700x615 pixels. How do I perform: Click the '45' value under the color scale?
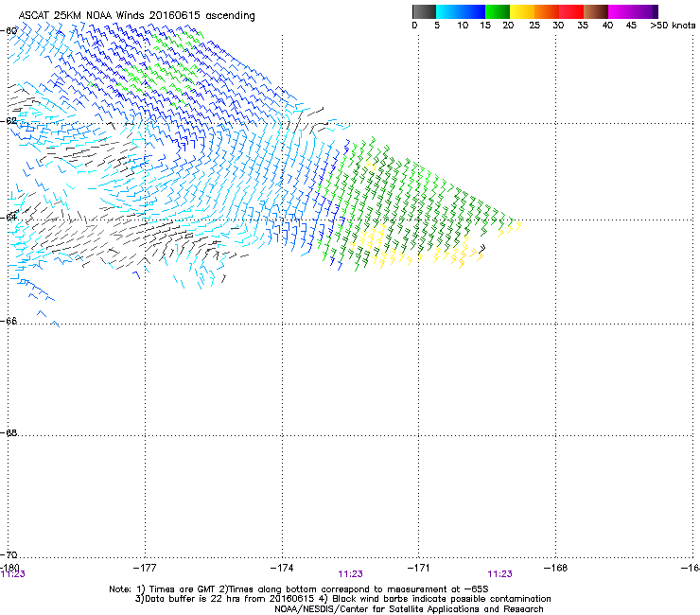tap(631, 26)
